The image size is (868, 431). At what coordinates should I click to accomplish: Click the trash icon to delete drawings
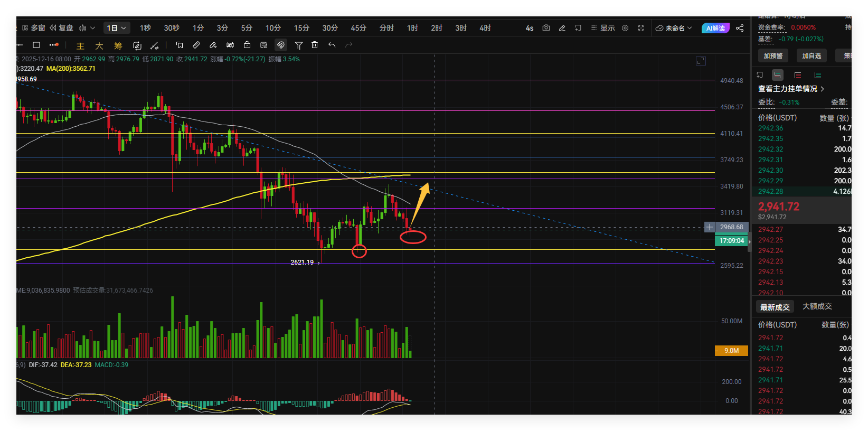[315, 45]
